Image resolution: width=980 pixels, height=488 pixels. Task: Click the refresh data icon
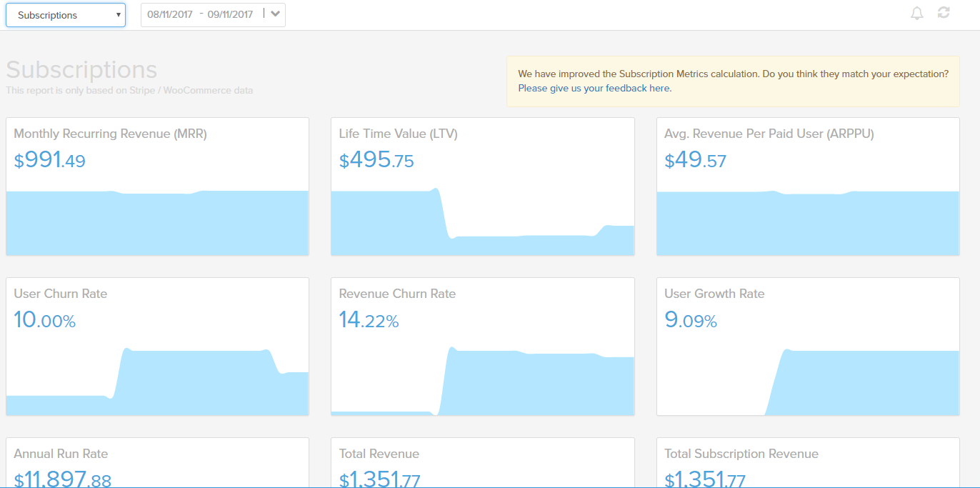coord(944,13)
